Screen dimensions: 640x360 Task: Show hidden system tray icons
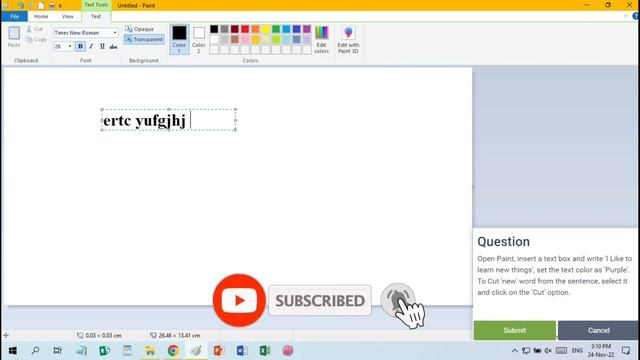coord(515,351)
